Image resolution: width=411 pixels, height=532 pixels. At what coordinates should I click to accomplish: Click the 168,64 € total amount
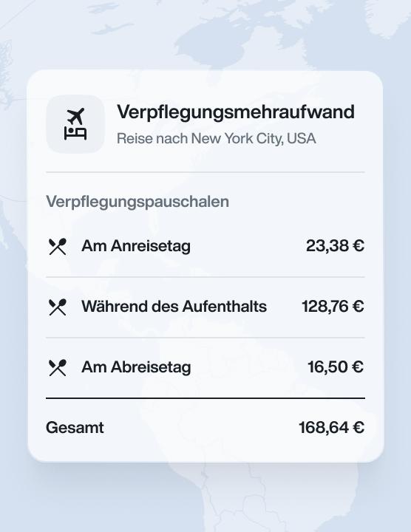[x=332, y=428]
